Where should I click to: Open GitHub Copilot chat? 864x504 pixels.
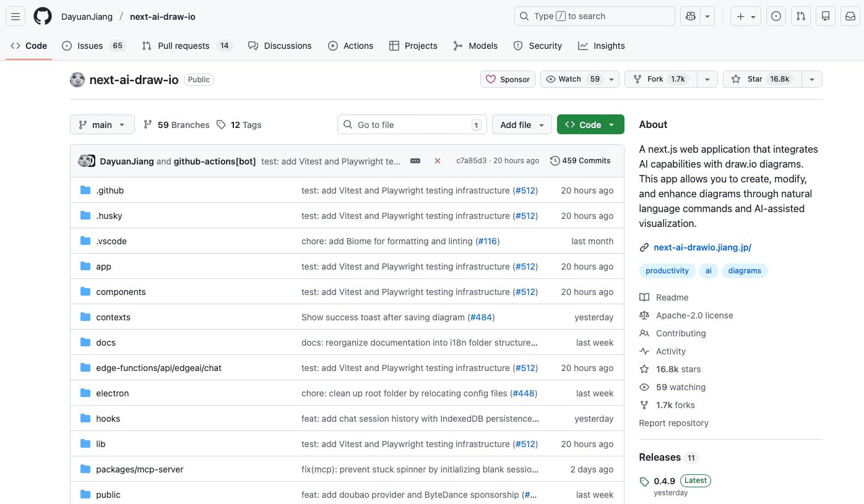click(690, 16)
